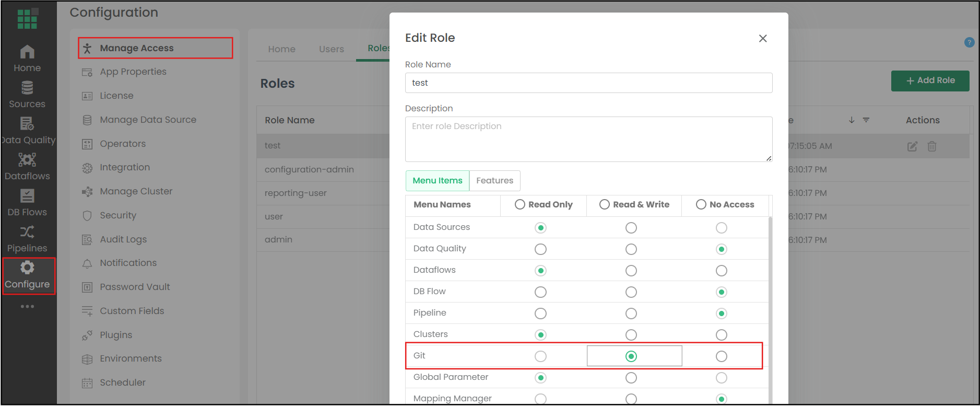Image resolution: width=980 pixels, height=406 pixels.
Task: Open the filter icon in table header
Action: [866, 120]
